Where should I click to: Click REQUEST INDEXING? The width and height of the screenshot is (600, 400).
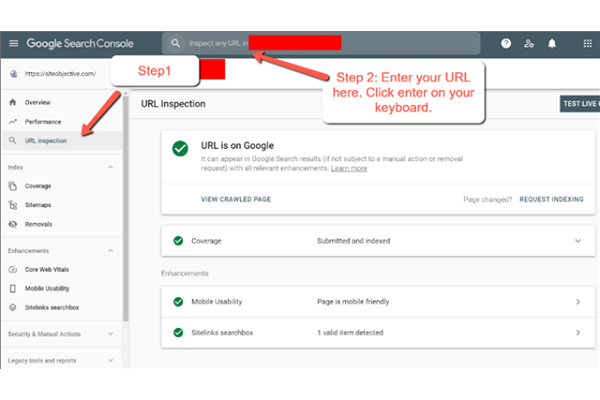pyautogui.click(x=551, y=199)
